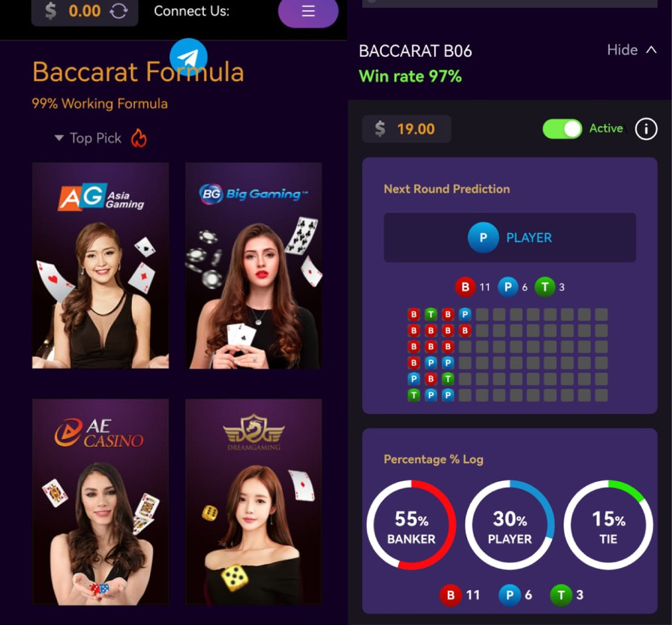
Task: Select the DreamGaming provider card
Action: click(x=253, y=502)
